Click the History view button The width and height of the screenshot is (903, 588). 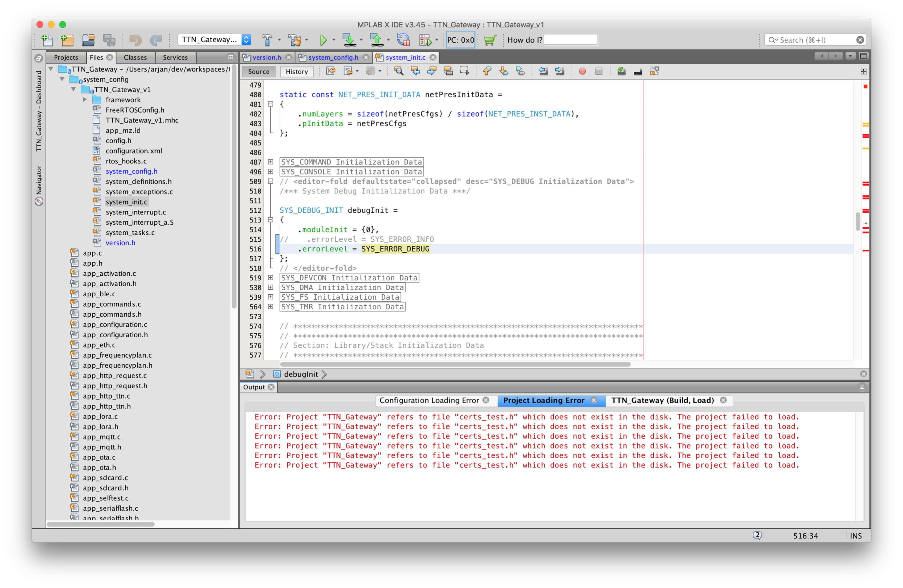[297, 72]
